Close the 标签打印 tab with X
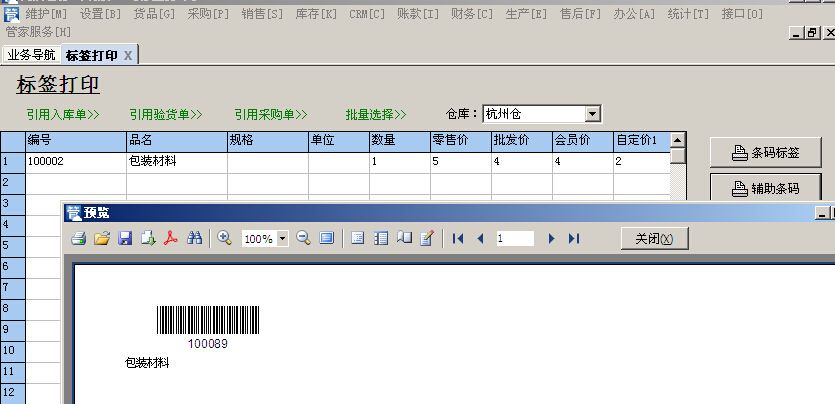 (x=128, y=55)
